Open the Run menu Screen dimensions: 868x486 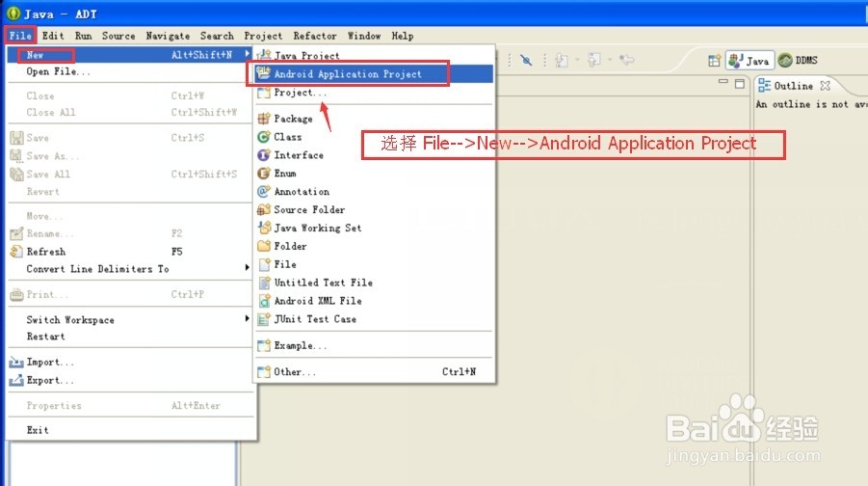[84, 36]
